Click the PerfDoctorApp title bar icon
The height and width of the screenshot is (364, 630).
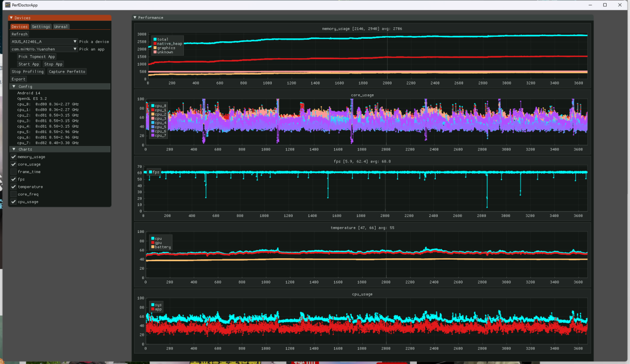8,4
